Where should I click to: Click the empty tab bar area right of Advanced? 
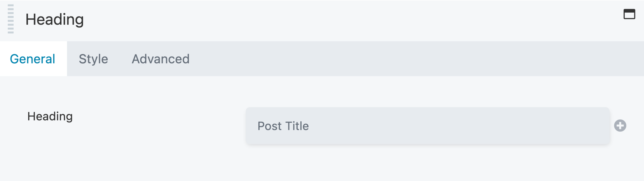pyautogui.click(x=403, y=59)
